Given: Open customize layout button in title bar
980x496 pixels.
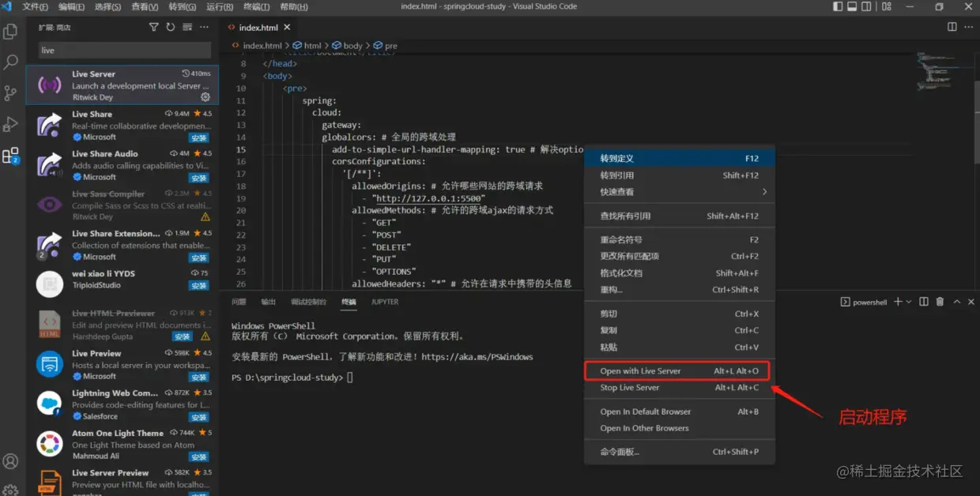Looking at the screenshot, I should 885,6.
